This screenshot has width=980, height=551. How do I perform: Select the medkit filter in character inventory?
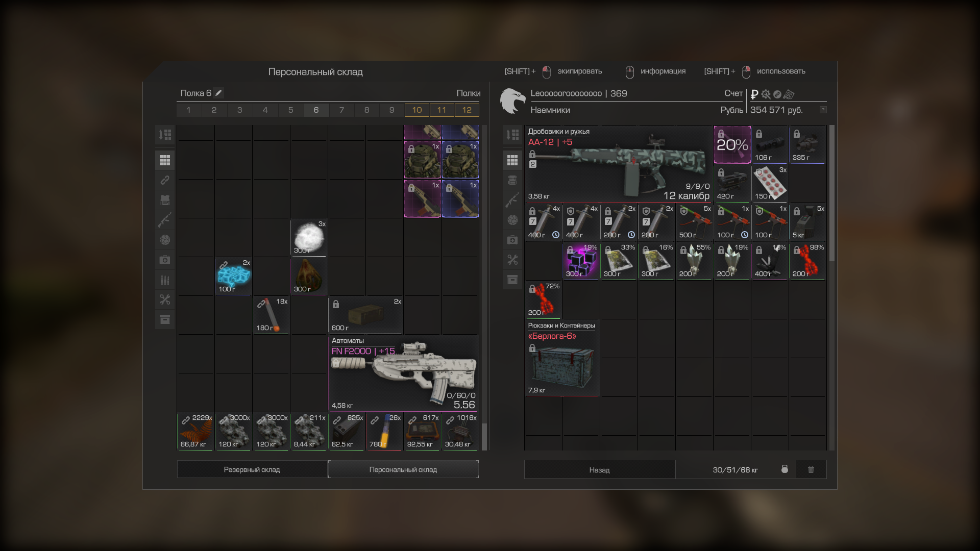[x=512, y=240]
